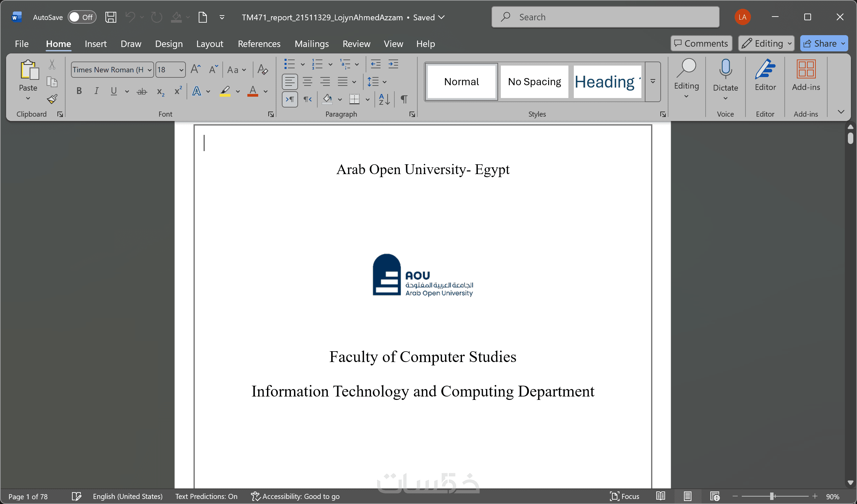Open the font name dropdown
The height and width of the screenshot is (504, 857).
coord(150,70)
